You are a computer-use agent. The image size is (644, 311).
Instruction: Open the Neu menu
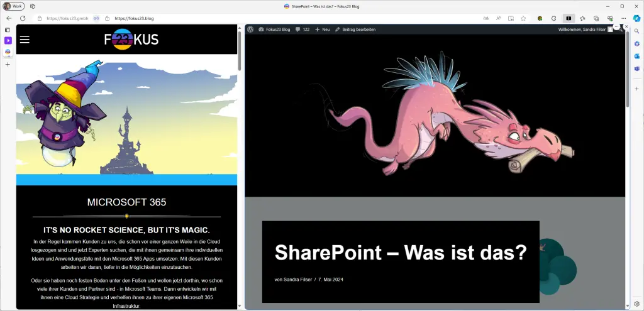323,29
